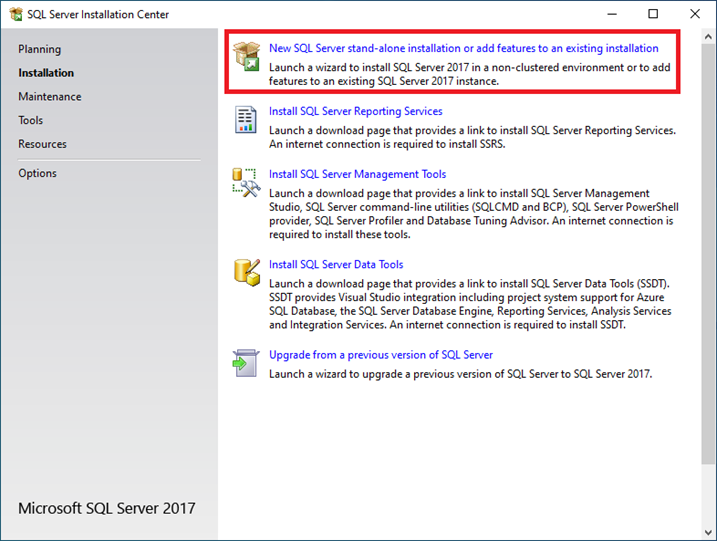Launch New SQL Server stand-alone installation link

click(x=464, y=48)
